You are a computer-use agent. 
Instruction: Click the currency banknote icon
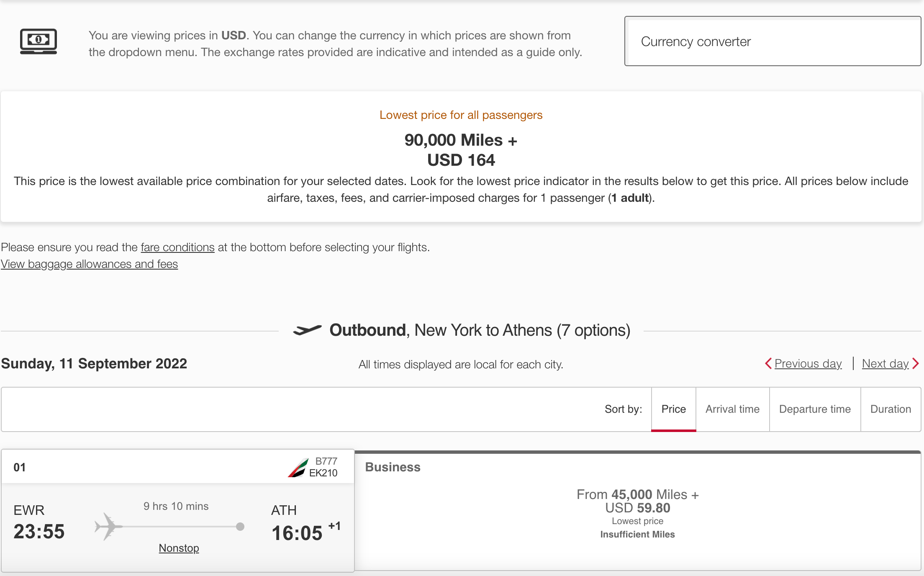pos(38,41)
